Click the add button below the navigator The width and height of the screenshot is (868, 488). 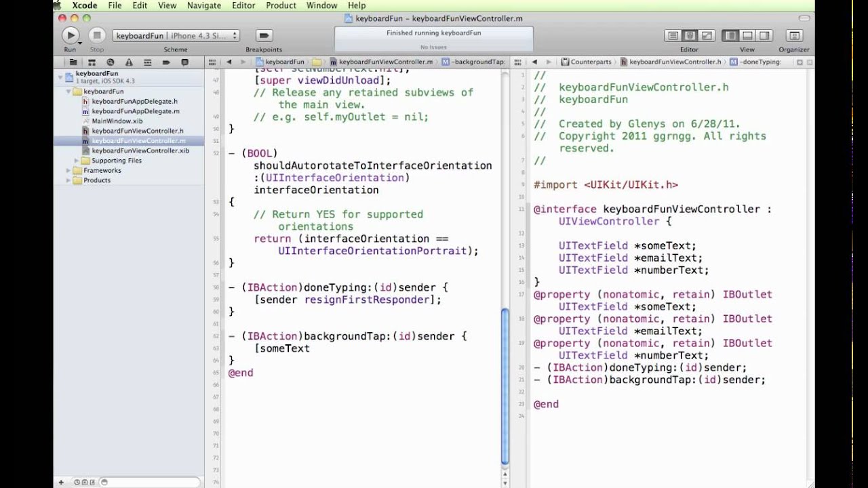[61, 482]
